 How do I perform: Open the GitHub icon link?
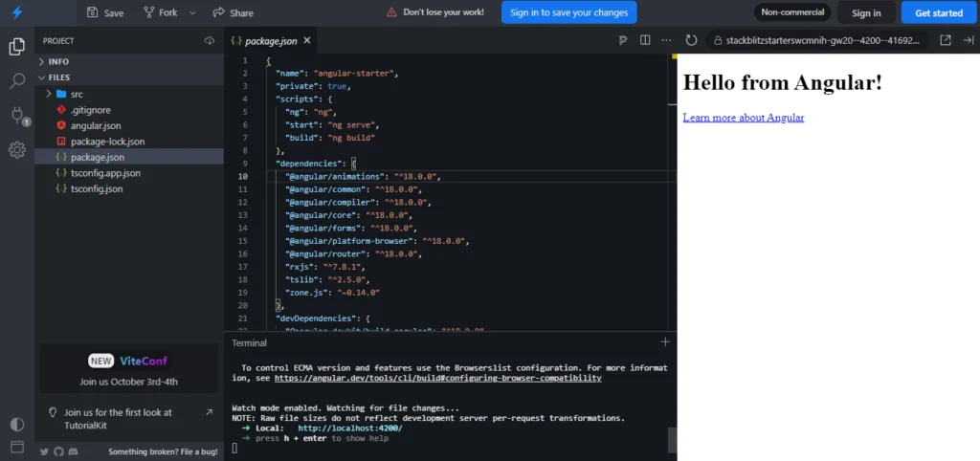click(58, 451)
